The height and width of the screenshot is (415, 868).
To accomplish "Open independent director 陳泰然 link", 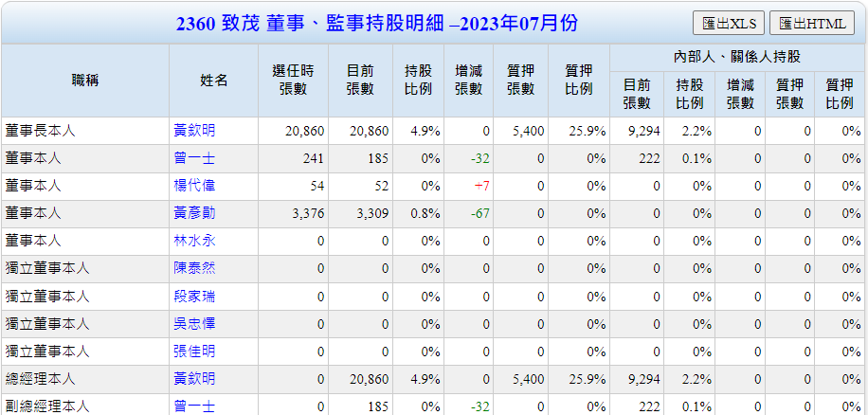I will (194, 269).
